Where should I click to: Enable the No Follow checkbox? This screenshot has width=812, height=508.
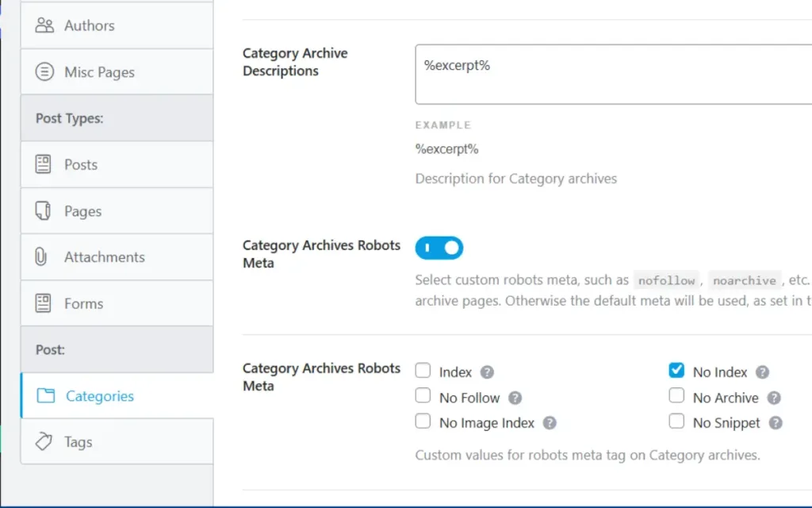[x=423, y=395]
